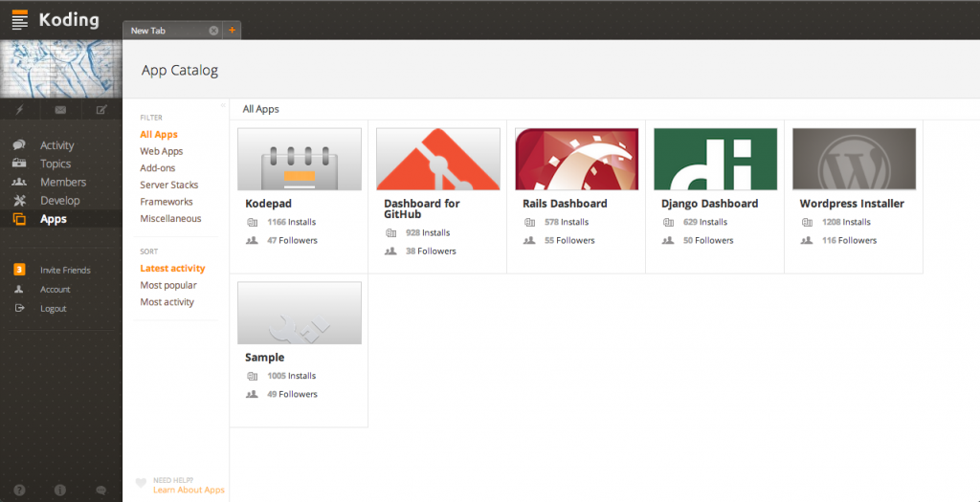Open Wordpress Installer thumbnail

click(855, 160)
